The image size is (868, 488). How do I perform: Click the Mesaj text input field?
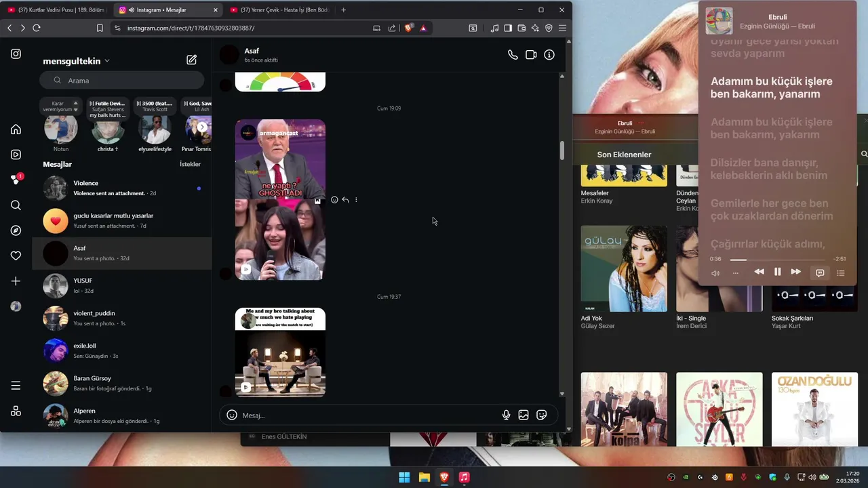pyautogui.click(x=370, y=415)
